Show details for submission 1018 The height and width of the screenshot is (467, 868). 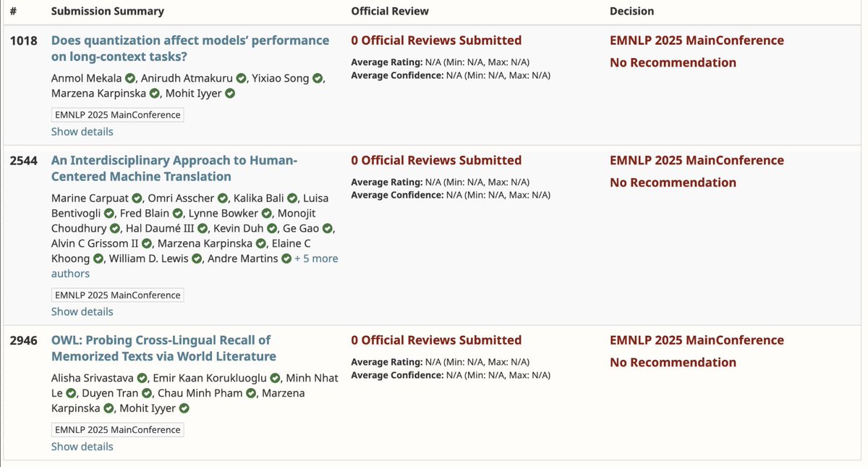coord(81,131)
